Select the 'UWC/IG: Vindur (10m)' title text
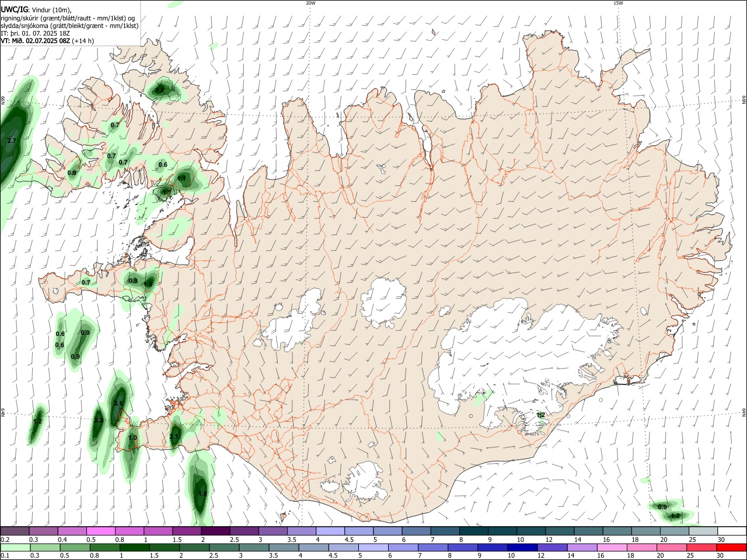Image resolution: width=747 pixels, height=560 pixels. pos(36,10)
